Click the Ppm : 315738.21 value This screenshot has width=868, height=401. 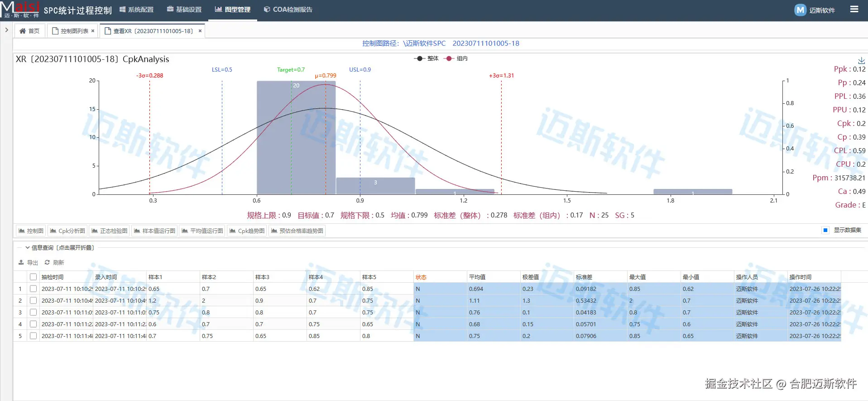839,178
